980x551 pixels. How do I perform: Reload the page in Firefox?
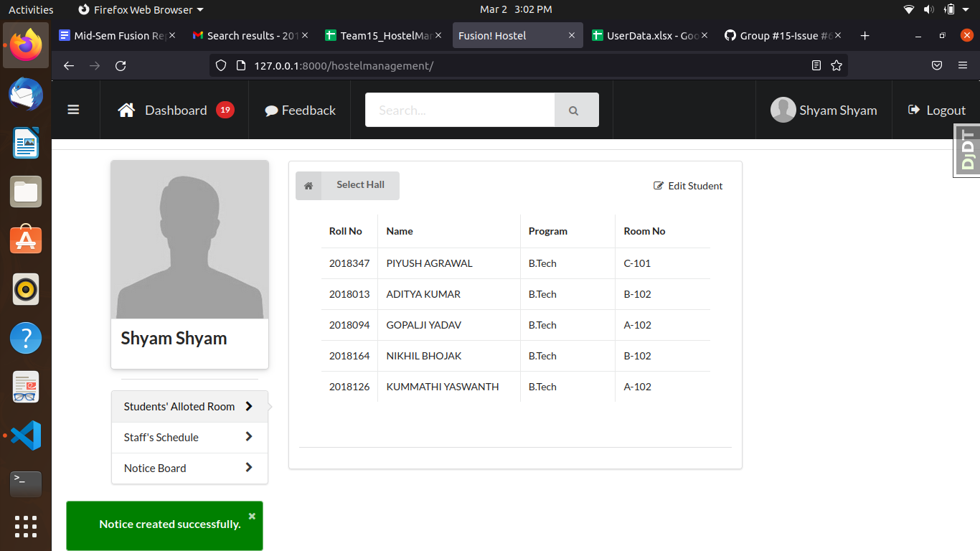tap(121, 65)
